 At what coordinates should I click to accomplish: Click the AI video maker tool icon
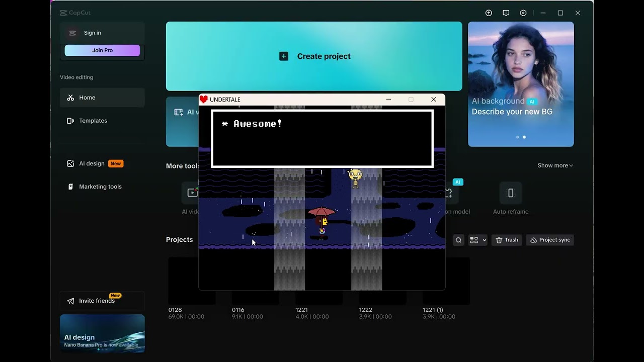[x=191, y=193]
